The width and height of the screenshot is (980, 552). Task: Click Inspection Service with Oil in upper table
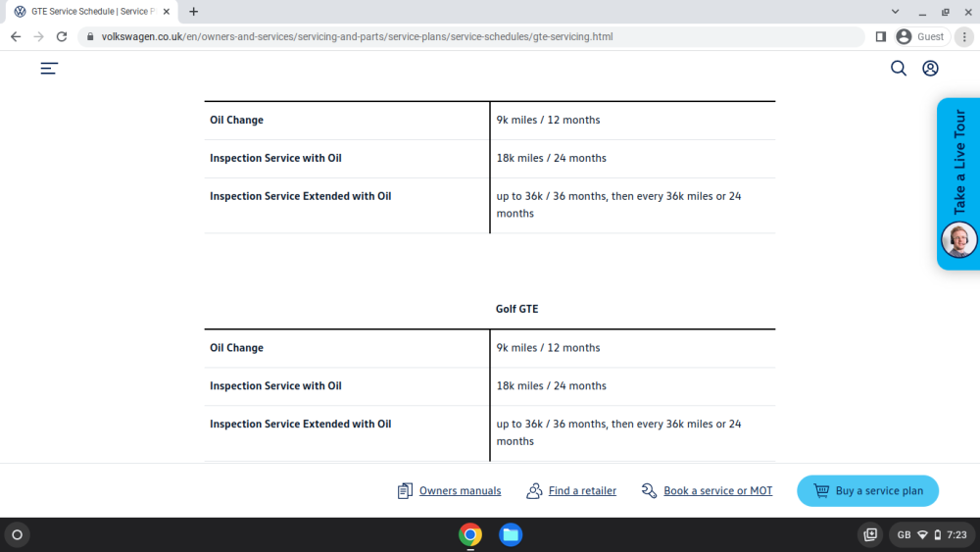tap(275, 158)
